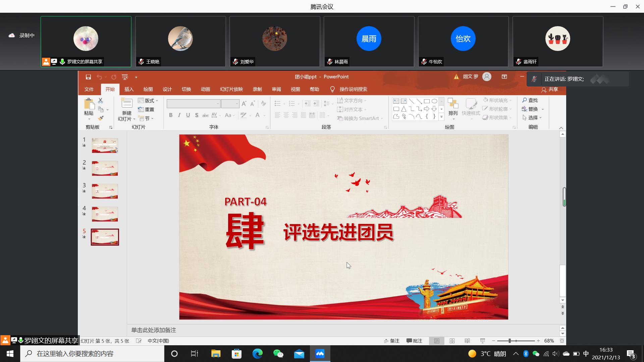This screenshot has width=644, height=362.
Task: Toggle Bold formatting
Action: (x=171, y=115)
